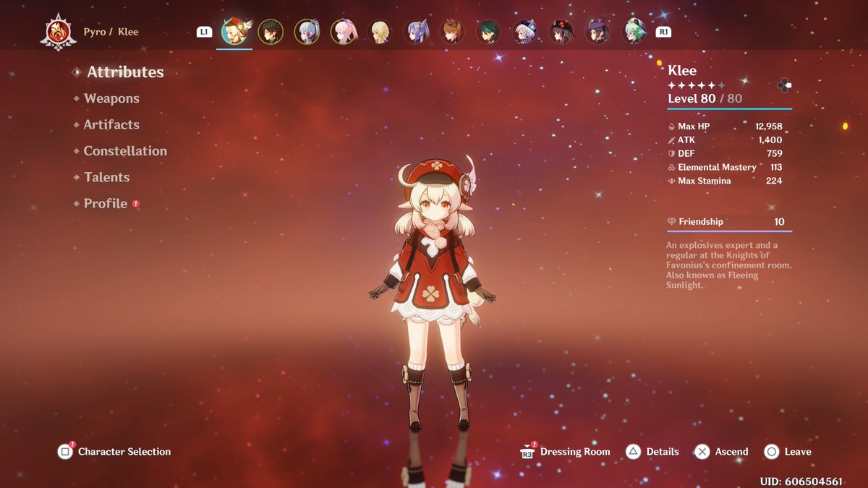Image resolution: width=868 pixels, height=488 pixels.
Task: Choose the silver ponytail character portrait
Action: pos(307,32)
